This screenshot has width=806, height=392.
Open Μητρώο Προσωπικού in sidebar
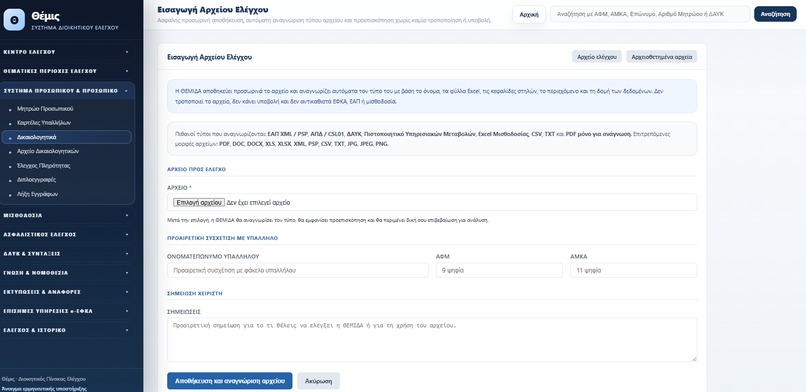[67, 109]
